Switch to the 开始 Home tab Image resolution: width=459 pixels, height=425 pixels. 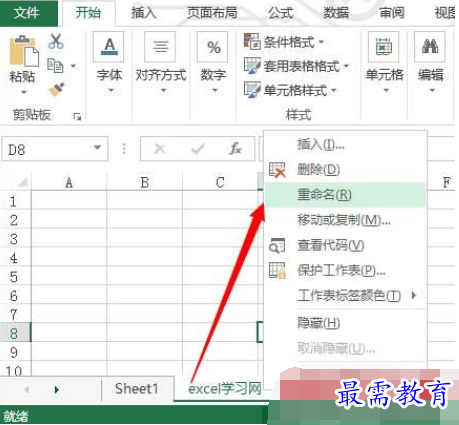(88, 13)
